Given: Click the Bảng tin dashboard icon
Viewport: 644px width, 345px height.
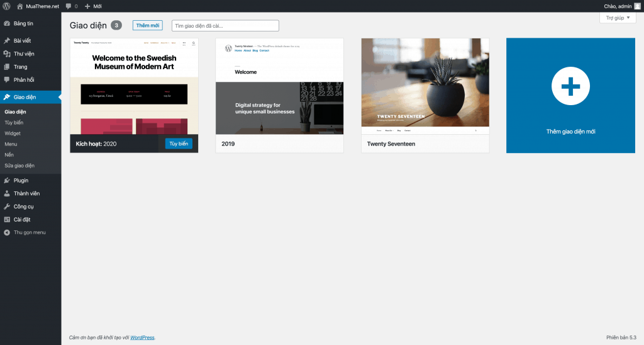Looking at the screenshot, I should [x=7, y=23].
